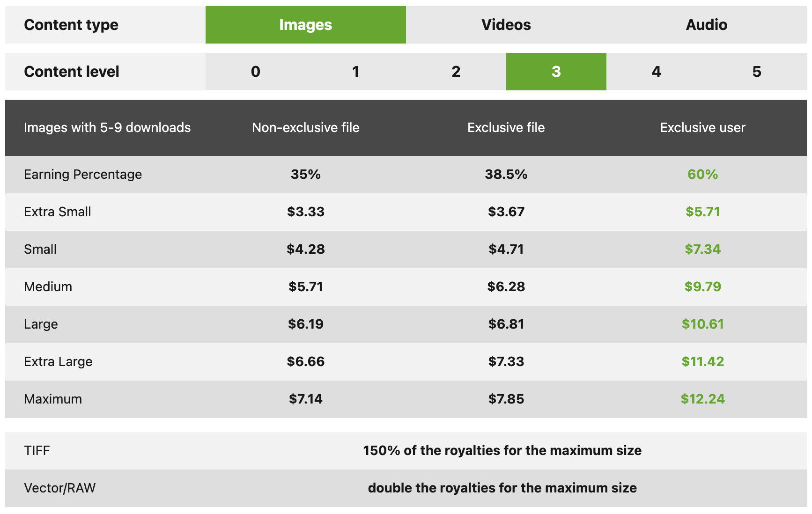Select content level 3

pyautogui.click(x=556, y=72)
